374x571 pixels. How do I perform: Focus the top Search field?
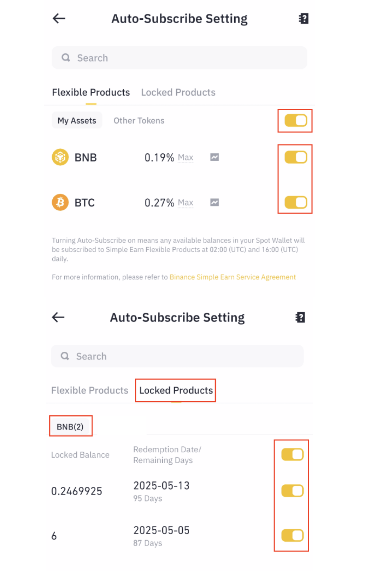(179, 58)
